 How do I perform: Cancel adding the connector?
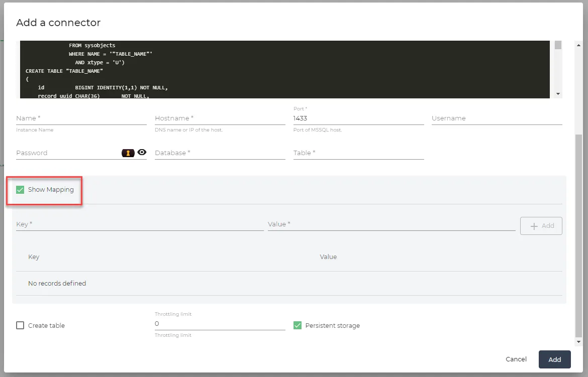coord(516,359)
